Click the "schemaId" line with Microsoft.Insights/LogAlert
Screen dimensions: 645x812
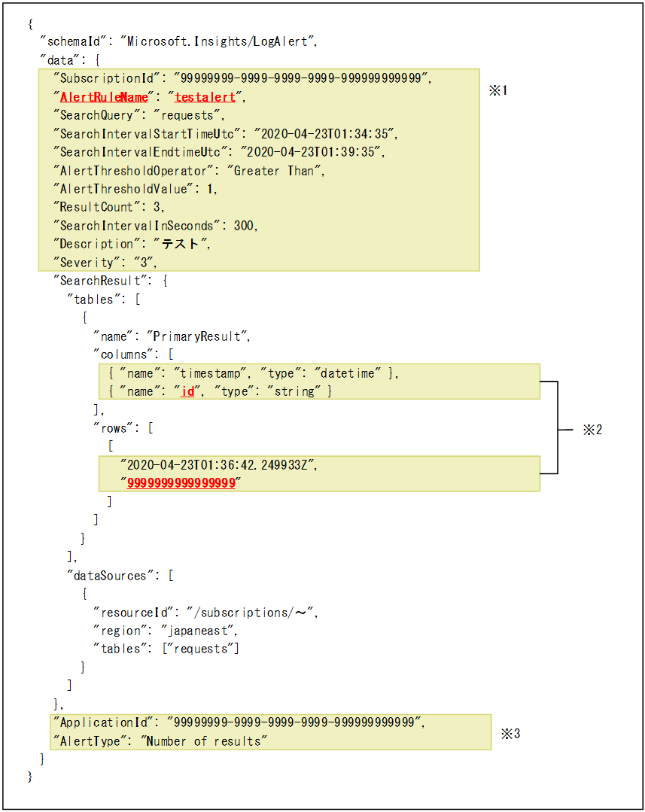tap(178, 41)
